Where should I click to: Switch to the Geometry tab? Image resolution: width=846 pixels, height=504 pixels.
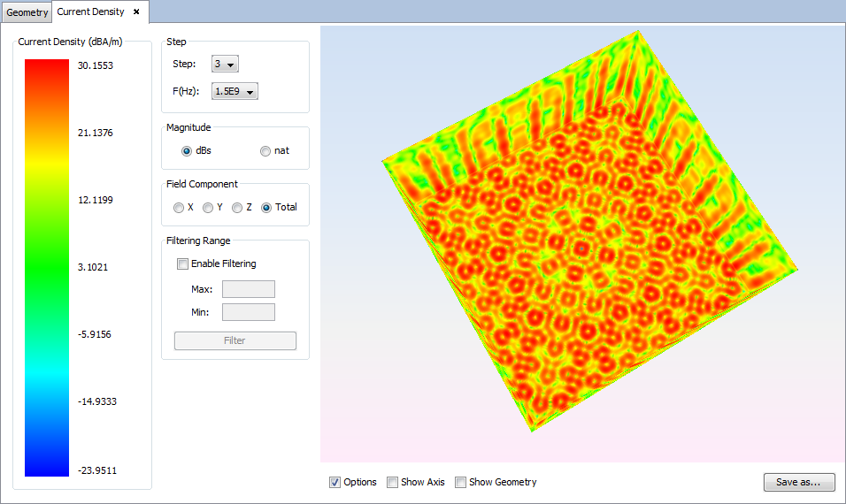(27, 13)
